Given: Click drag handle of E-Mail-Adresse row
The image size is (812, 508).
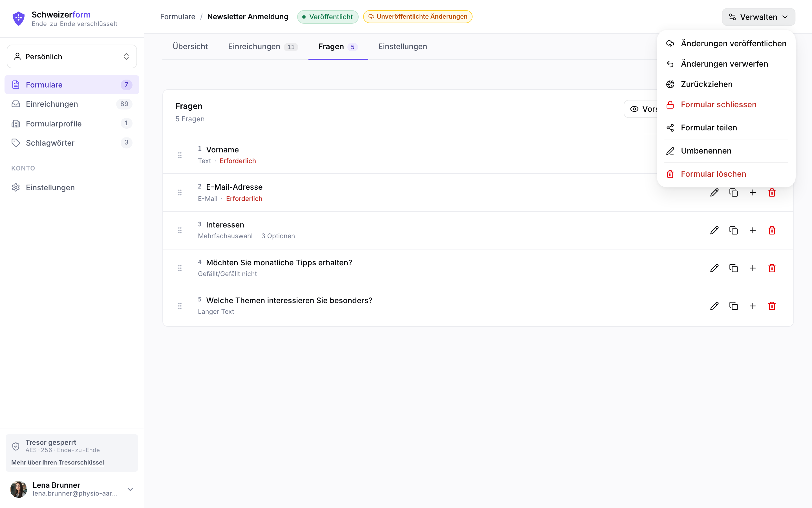Looking at the screenshot, I should (180, 192).
